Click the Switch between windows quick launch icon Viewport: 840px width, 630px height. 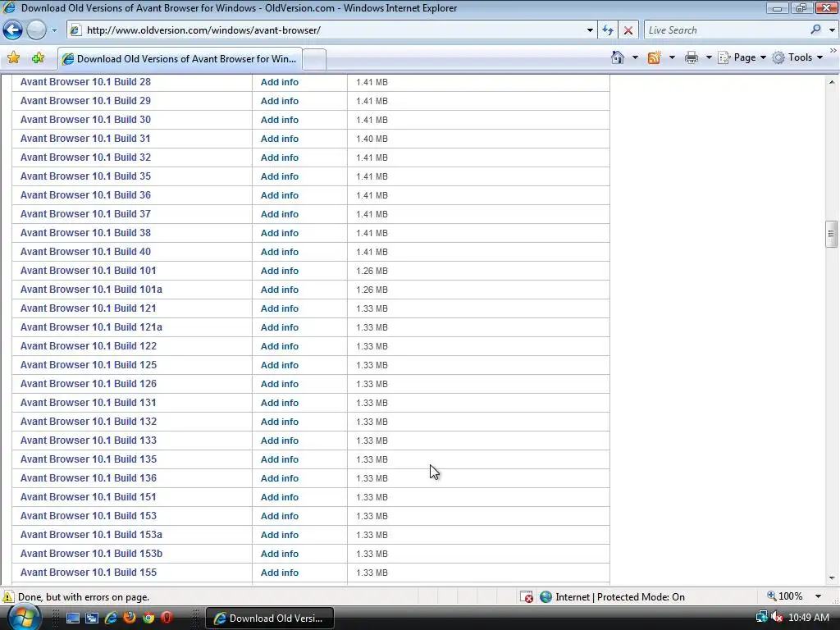[x=92, y=618]
